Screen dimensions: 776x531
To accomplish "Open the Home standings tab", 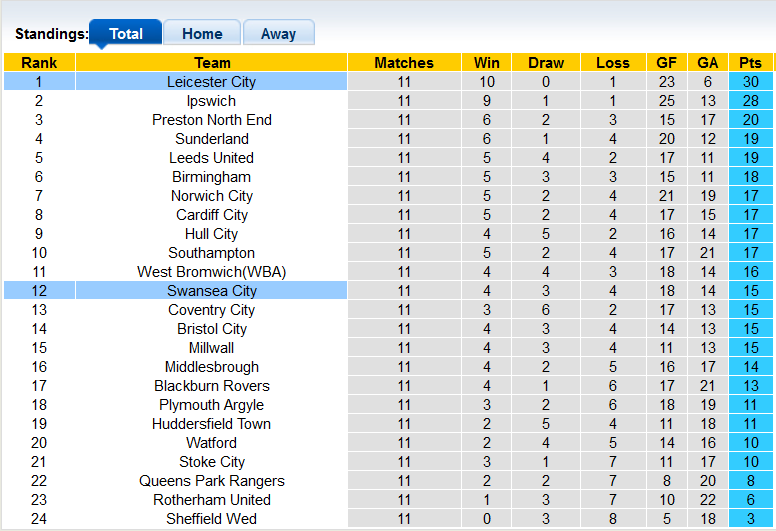I will point(202,33).
